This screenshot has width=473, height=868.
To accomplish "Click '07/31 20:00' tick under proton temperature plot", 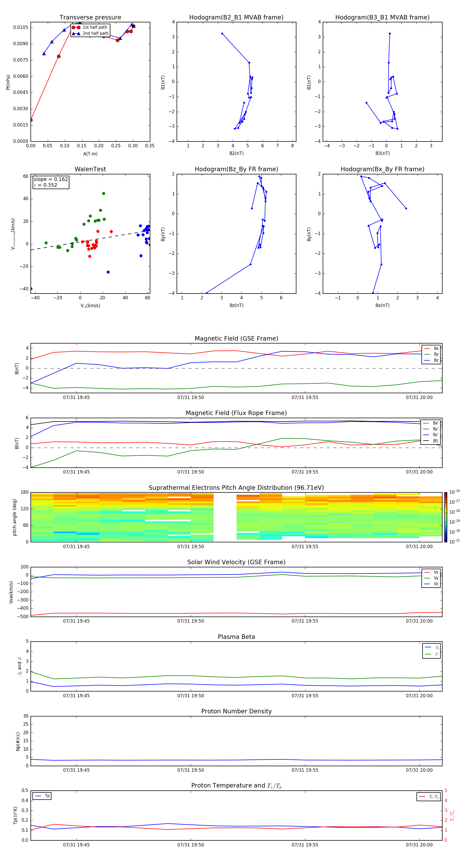I will (x=419, y=845).
